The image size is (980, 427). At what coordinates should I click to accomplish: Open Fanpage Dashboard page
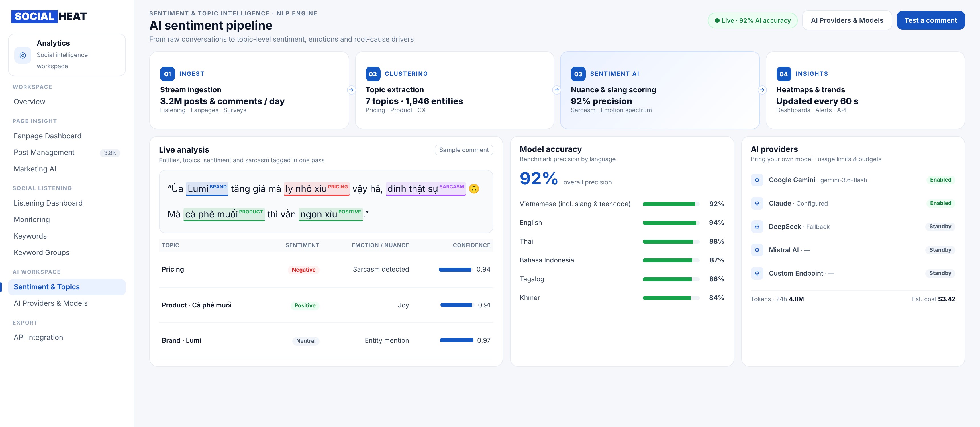(x=67, y=136)
